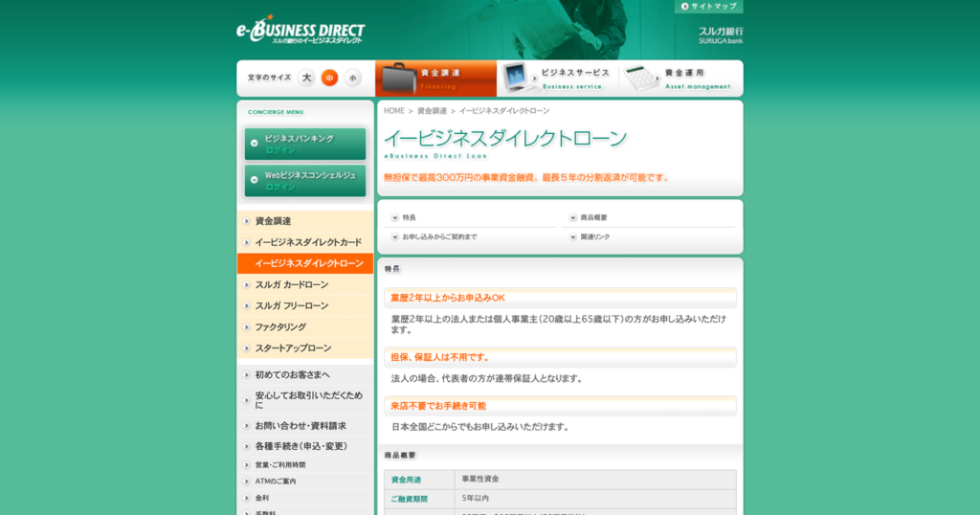980x515 pixels.
Task: Open 営業・ご利用時間 link
Action: [x=305, y=465]
